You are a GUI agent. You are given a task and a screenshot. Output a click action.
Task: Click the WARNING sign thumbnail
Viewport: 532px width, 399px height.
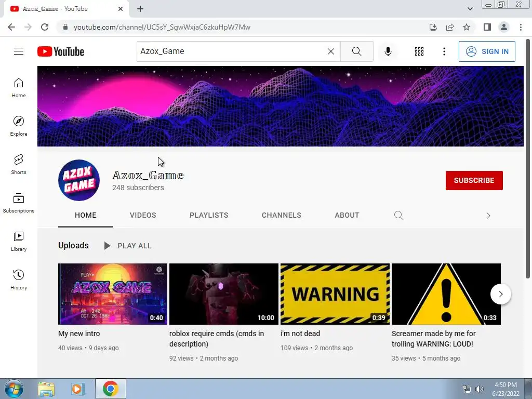[335, 294]
